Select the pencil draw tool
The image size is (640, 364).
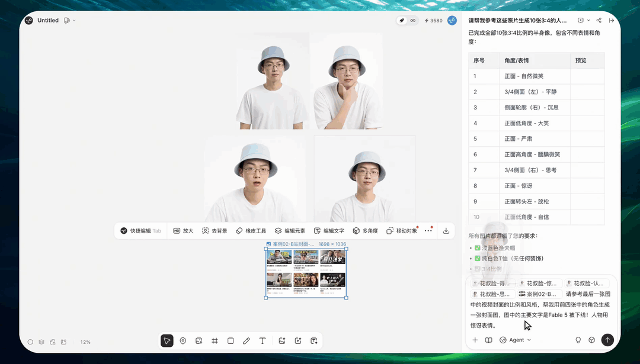tap(247, 341)
